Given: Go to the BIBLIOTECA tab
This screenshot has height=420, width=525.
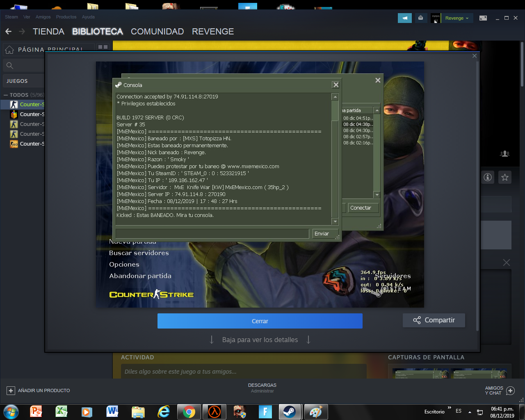Looking at the screenshot, I should click(98, 32).
